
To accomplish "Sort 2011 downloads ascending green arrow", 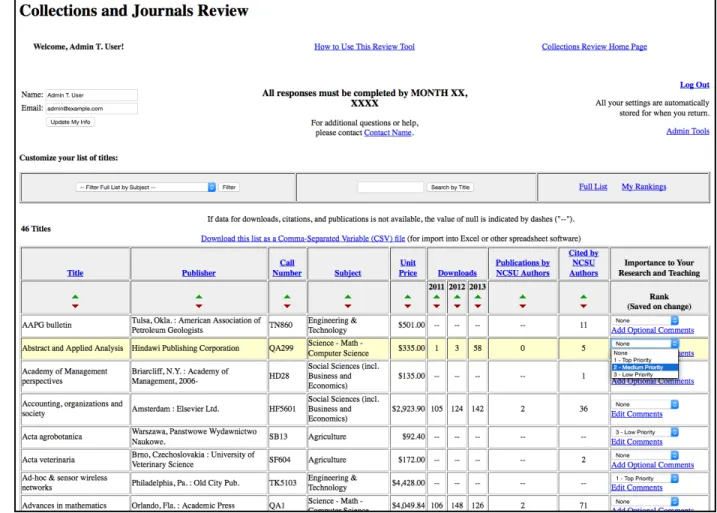I will [436, 297].
